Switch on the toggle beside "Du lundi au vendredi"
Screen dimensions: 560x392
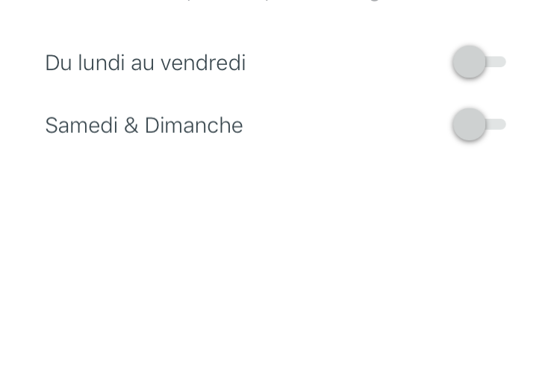click(x=479, y=62)
